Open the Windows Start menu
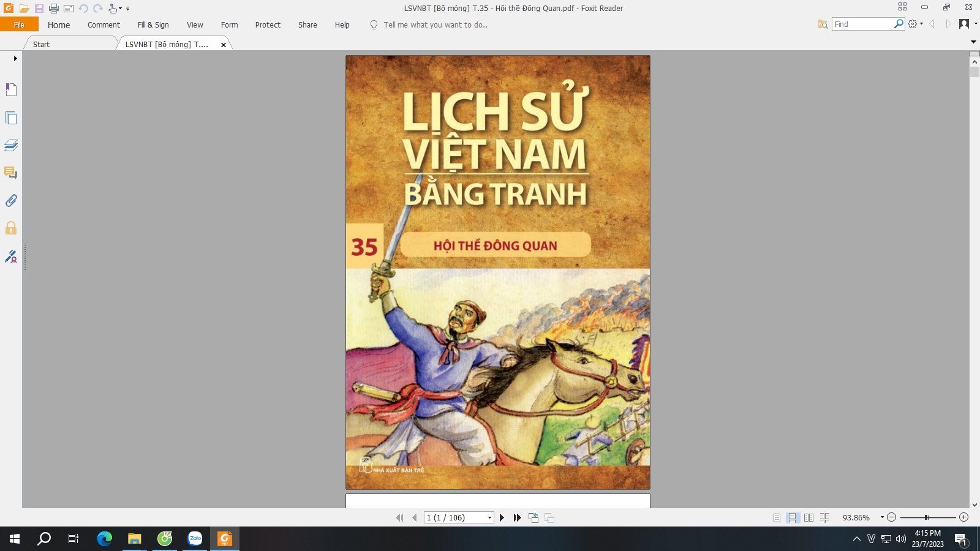Screen dimensions: 980x551 15,539
